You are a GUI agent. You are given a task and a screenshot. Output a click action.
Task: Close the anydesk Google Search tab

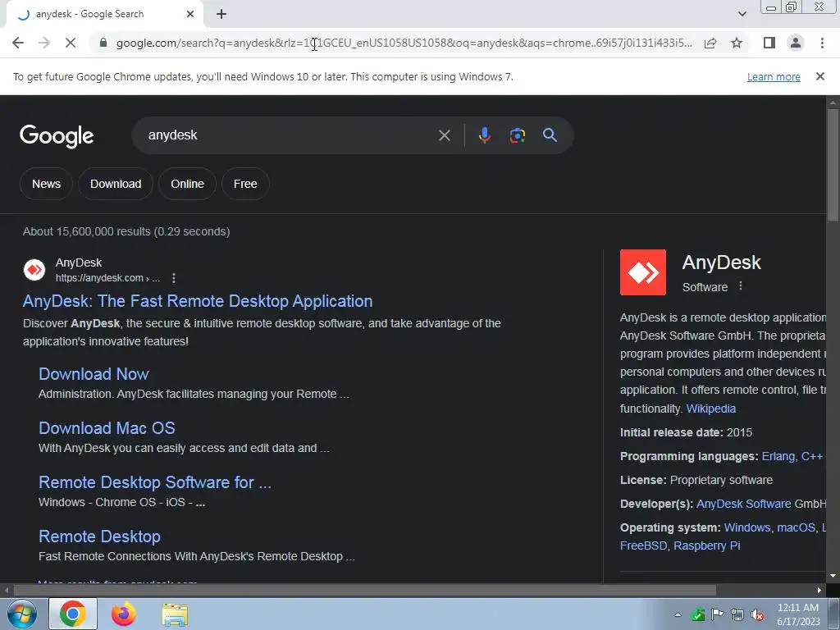click(190, 15)
